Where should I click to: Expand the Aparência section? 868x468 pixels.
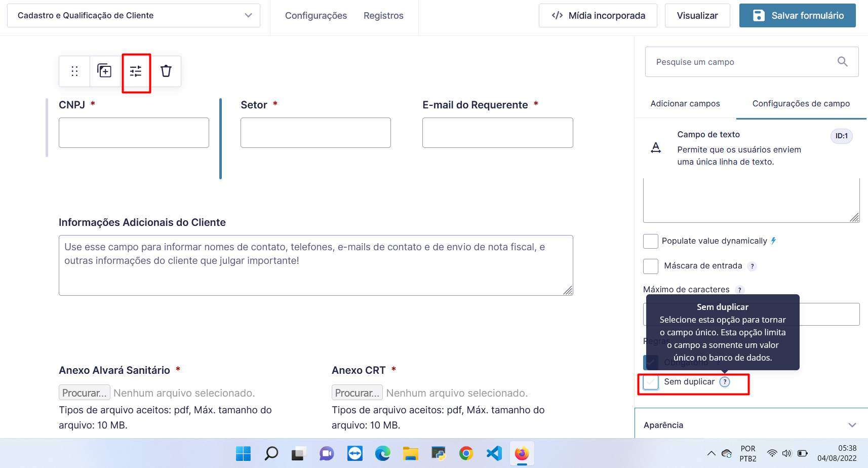pyautogui.click(x=751, y=425)
